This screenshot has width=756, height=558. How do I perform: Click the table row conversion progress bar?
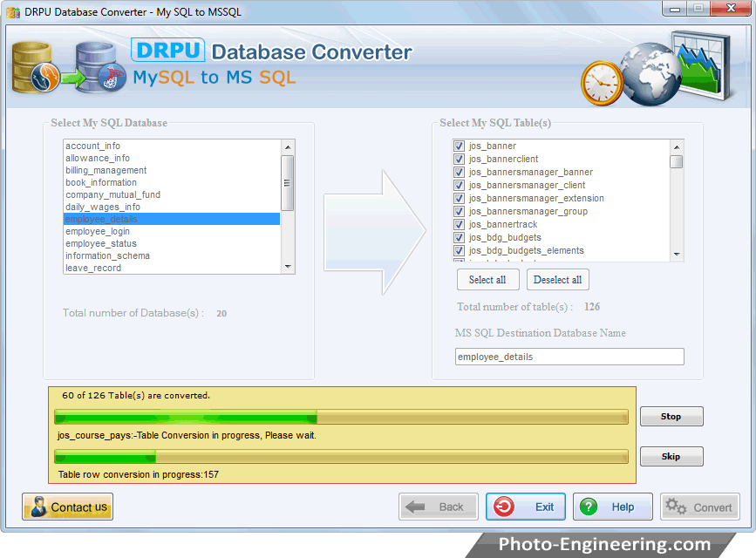click(x=341, y=456)
